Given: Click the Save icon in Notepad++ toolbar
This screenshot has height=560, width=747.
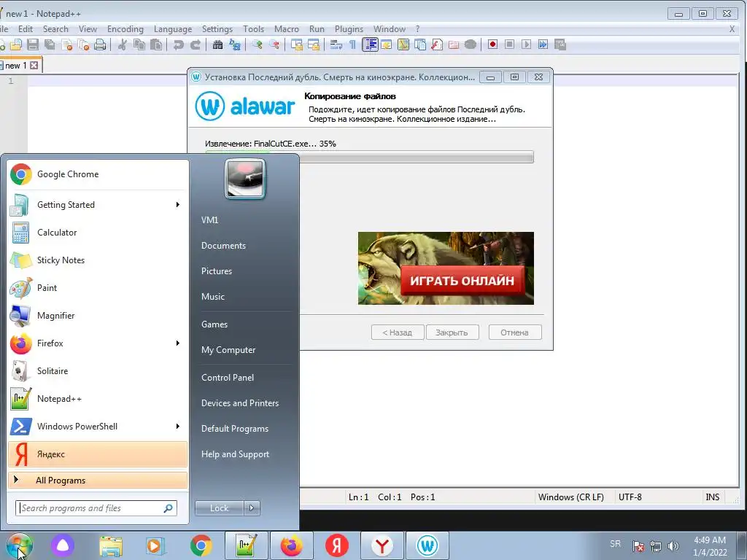Looking at the screenshot, I should pyautogui.click(x=32, y=44).
